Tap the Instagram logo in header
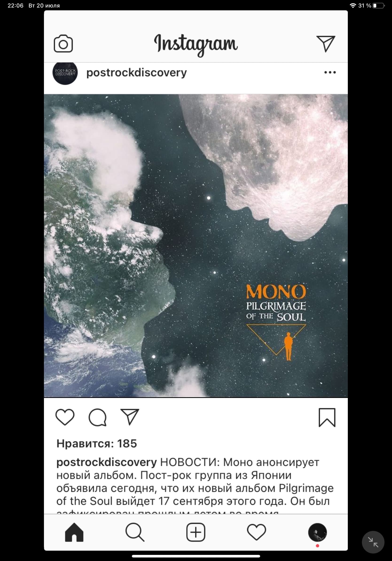 (x=196, y=45)
